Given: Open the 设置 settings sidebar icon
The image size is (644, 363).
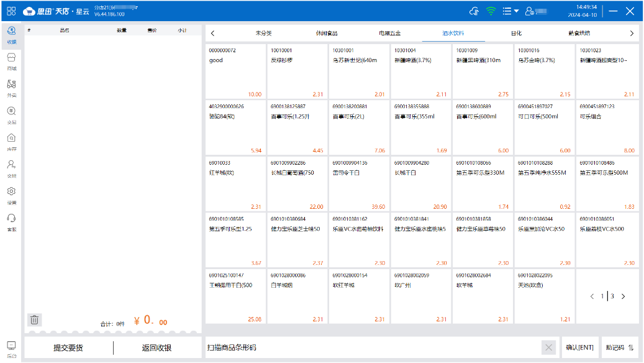Looking at the screenshot, I should click(x=12, y=196).
